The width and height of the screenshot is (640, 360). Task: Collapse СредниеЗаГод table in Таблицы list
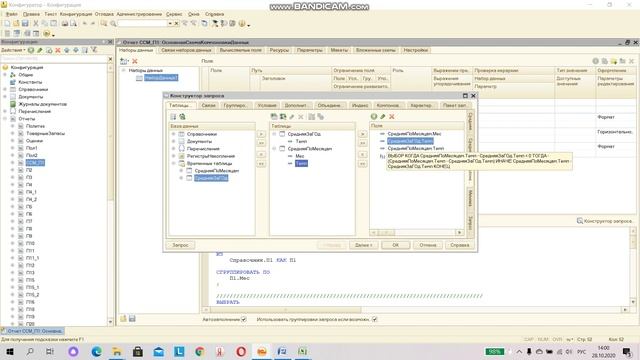tap(274, 134)
